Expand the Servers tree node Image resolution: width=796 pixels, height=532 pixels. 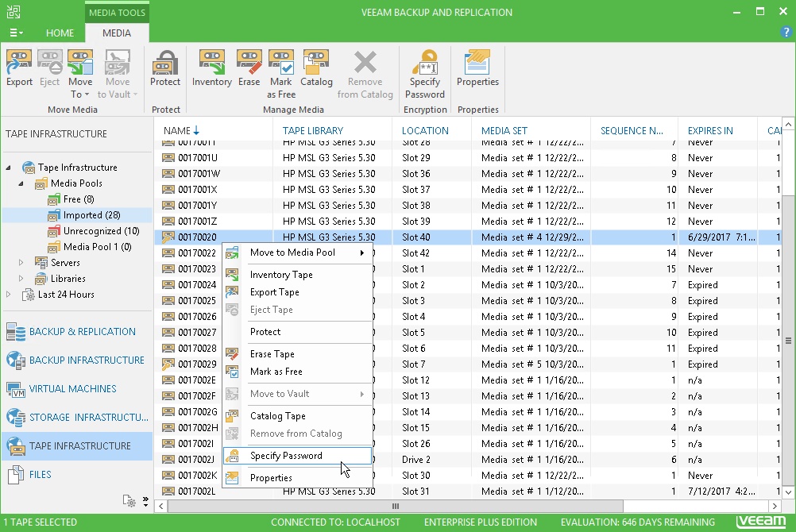(21, 263)
